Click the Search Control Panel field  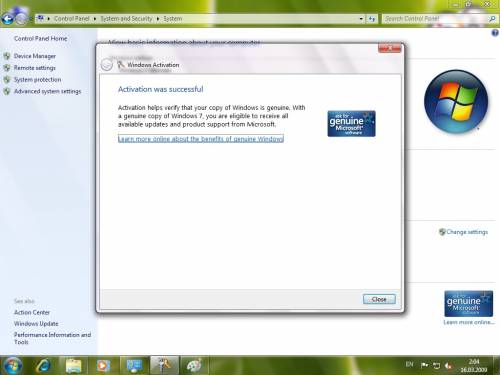click(435, 19)
